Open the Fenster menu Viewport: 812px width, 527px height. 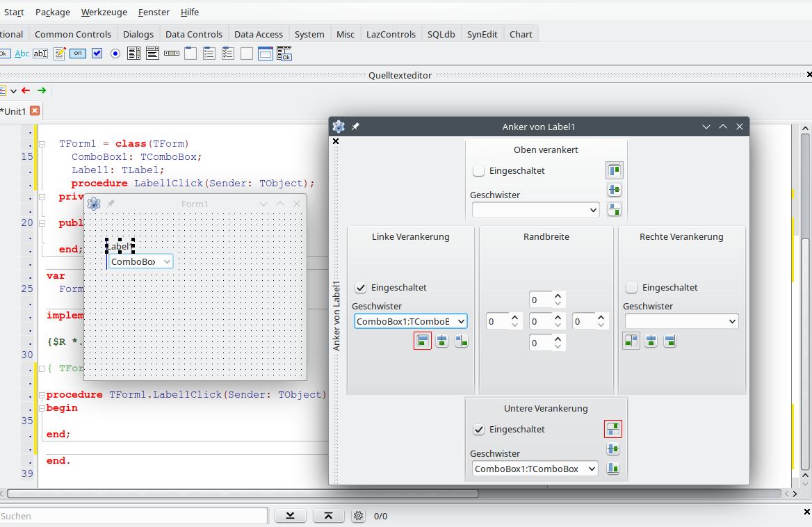click(154, 12)
